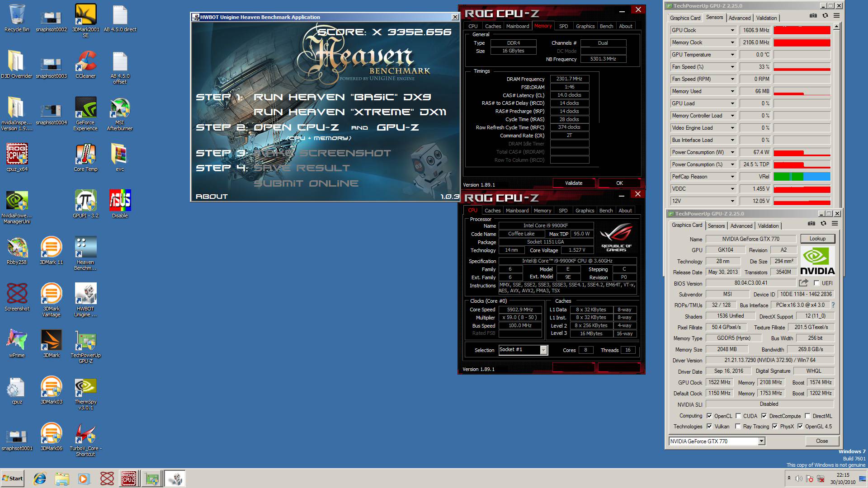Launch TechPowerUp GPU-Z desktop shortcut
The image size is (868, 488).
coord(85,347)
